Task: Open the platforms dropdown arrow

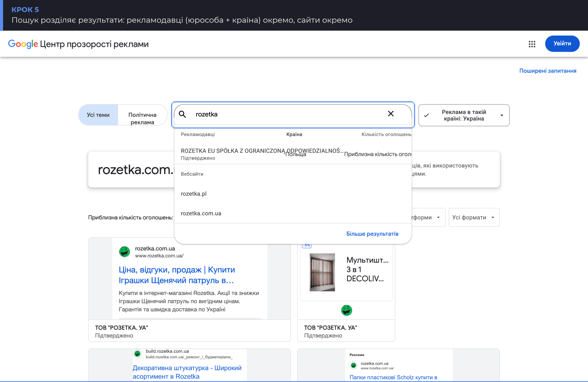Action: [438, 217]
